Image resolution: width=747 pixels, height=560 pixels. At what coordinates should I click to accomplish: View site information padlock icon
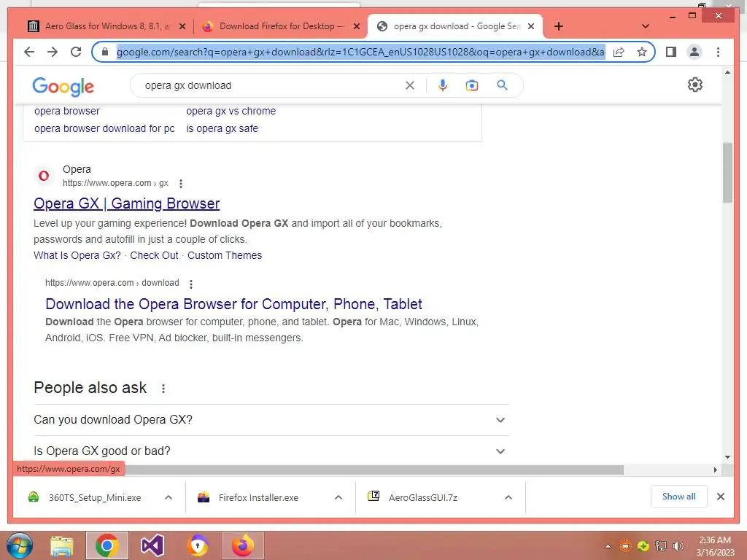pyautogui.click(x=105, y=52)
